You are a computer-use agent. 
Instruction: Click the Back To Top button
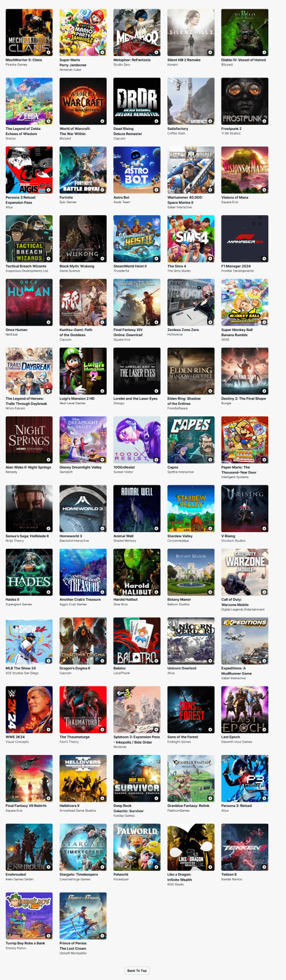(137, 970)
